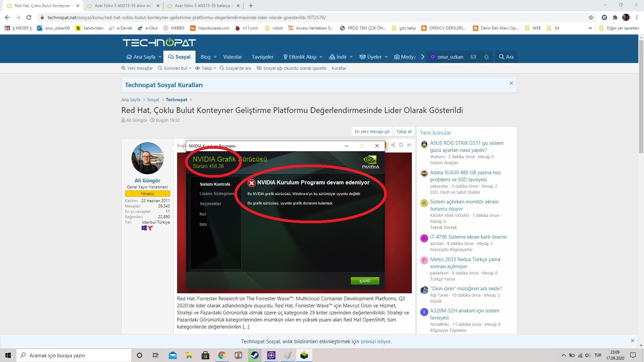This screenshot has height=362, width=644.
Task: Click the share icon on post
Action: (x=393, y=145)
